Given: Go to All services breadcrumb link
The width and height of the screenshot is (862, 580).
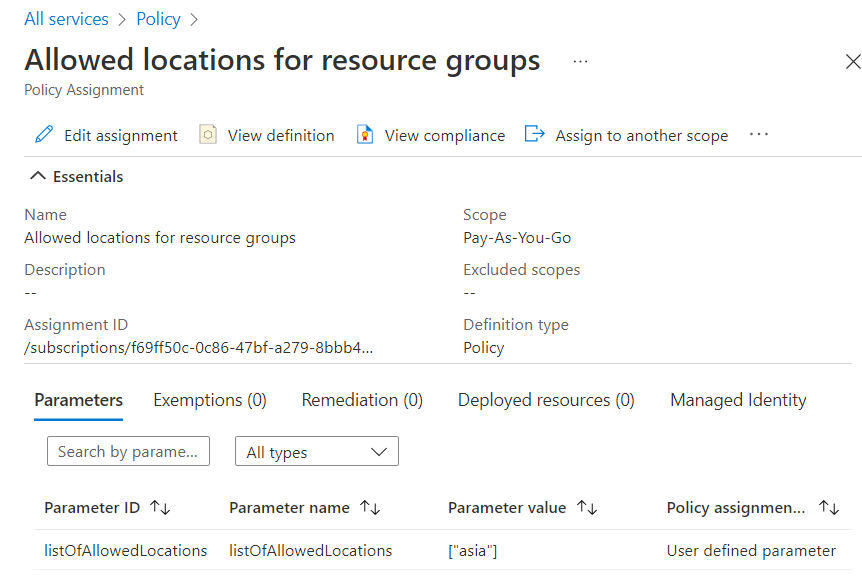Looking at the screenshot, I should tap(66, 19).
